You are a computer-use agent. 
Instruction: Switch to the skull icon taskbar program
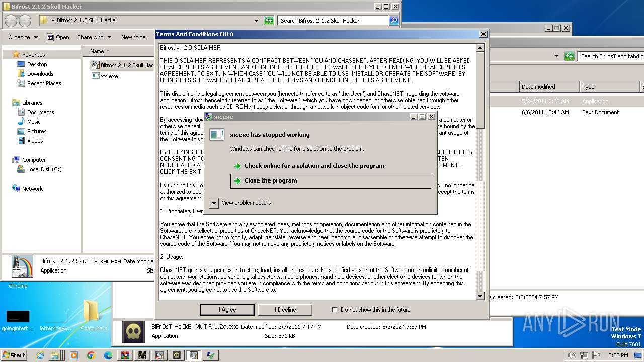click(177, 355)
